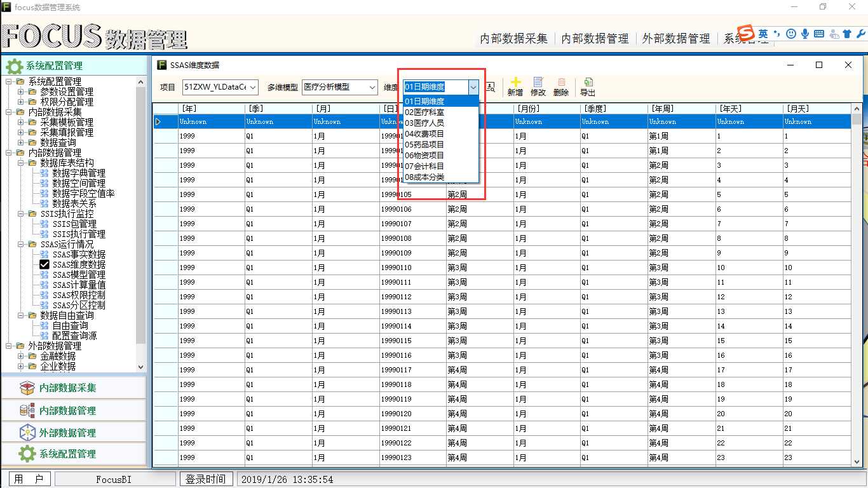
Task: Click the 系统配置管理 gear icon in bottom panel
Action: 27,454
